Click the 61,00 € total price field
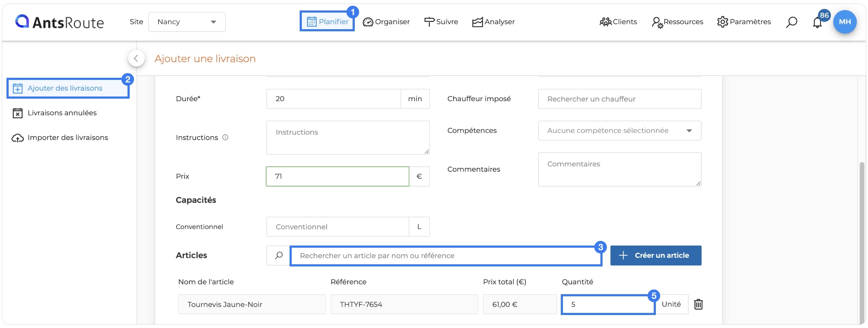Viewport: 868px width, 328px height. tap(520, 304)
